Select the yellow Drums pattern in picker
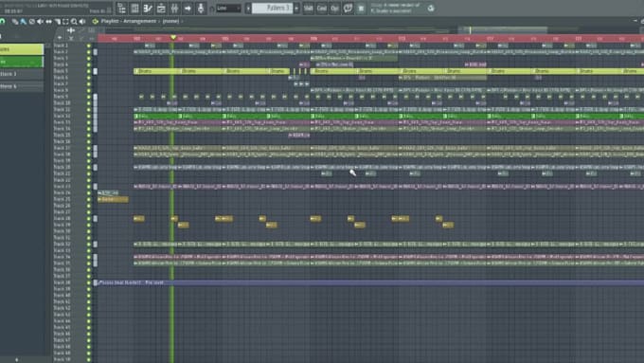 (x=22, y=49)
